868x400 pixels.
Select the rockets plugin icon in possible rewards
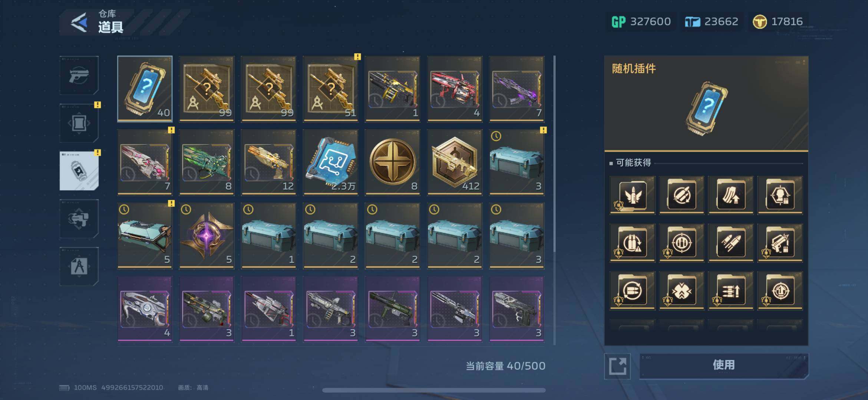731,243
